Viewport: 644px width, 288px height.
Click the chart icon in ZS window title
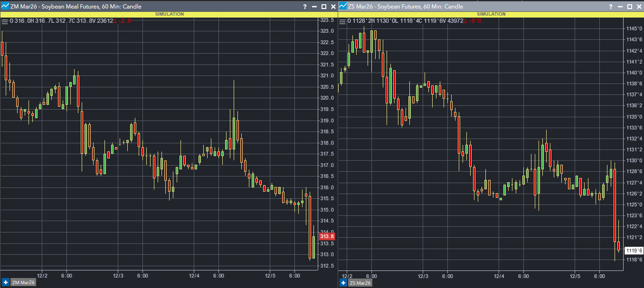click(343, 7)
